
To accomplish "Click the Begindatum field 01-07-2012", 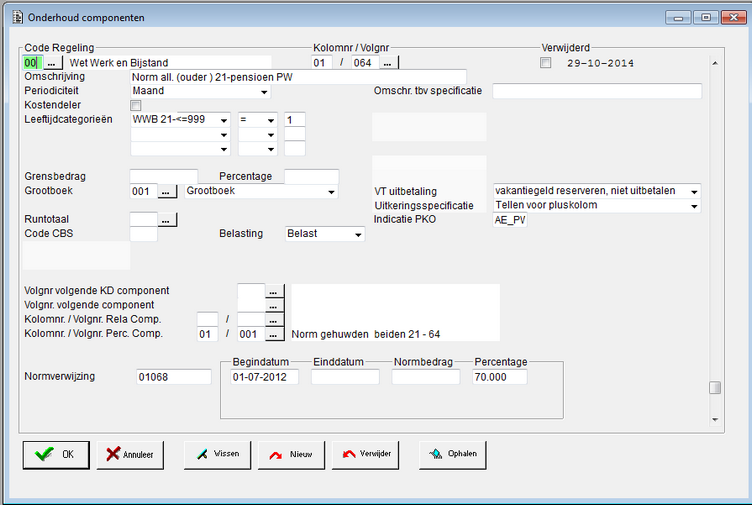I will [264, 377].
